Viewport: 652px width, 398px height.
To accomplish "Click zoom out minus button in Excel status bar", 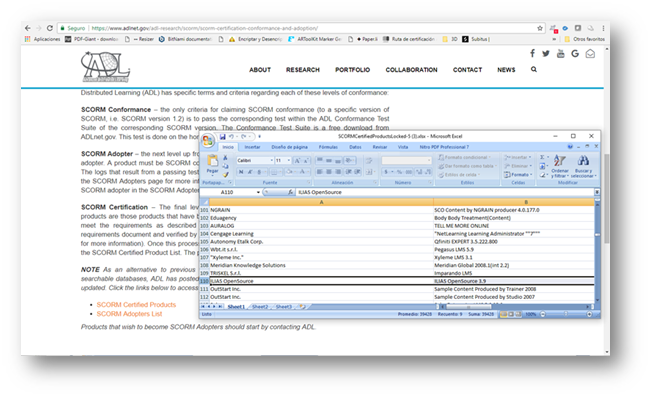I will point(543,314).
